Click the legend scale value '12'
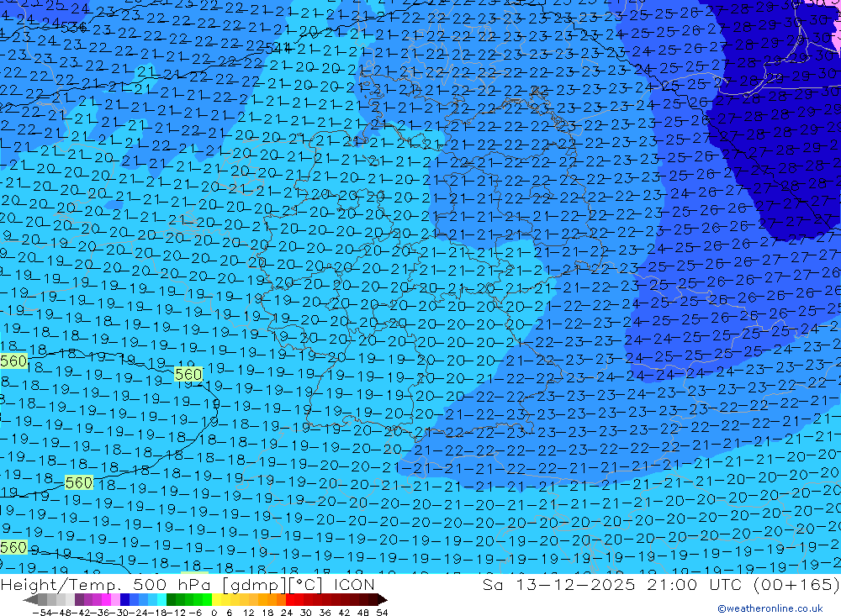 [249, 613]
